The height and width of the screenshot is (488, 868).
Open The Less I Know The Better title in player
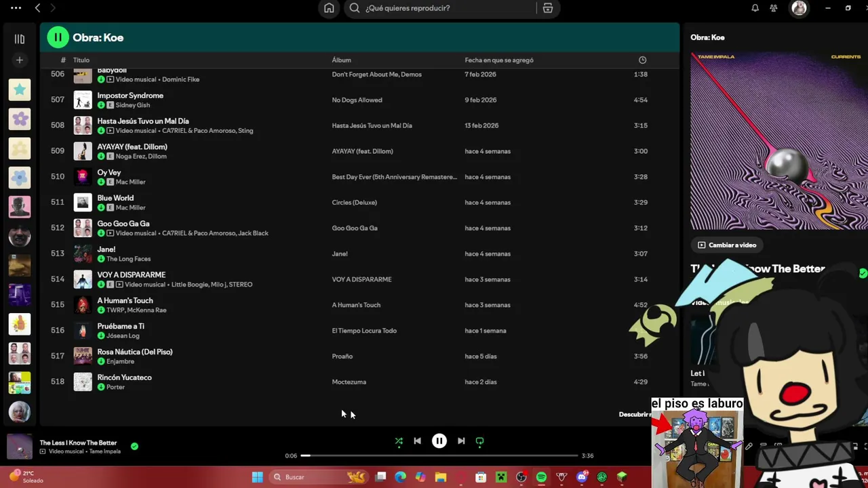(78, 443)
